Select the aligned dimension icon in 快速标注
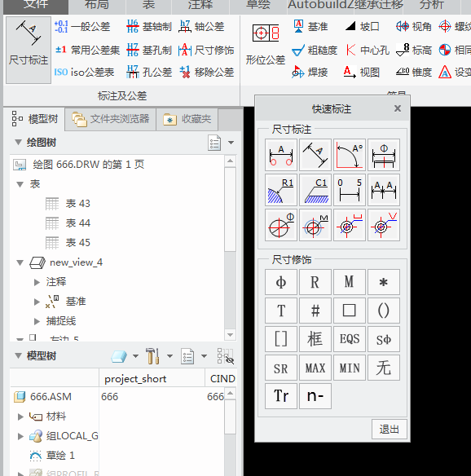The width and height of the screenshot is (471, 476). coord(315,155)
